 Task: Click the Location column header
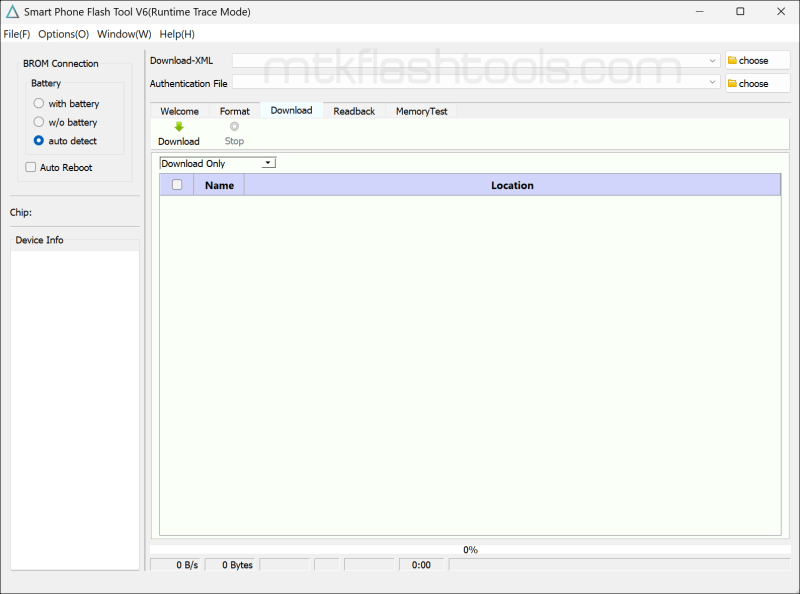coord(512,185)
